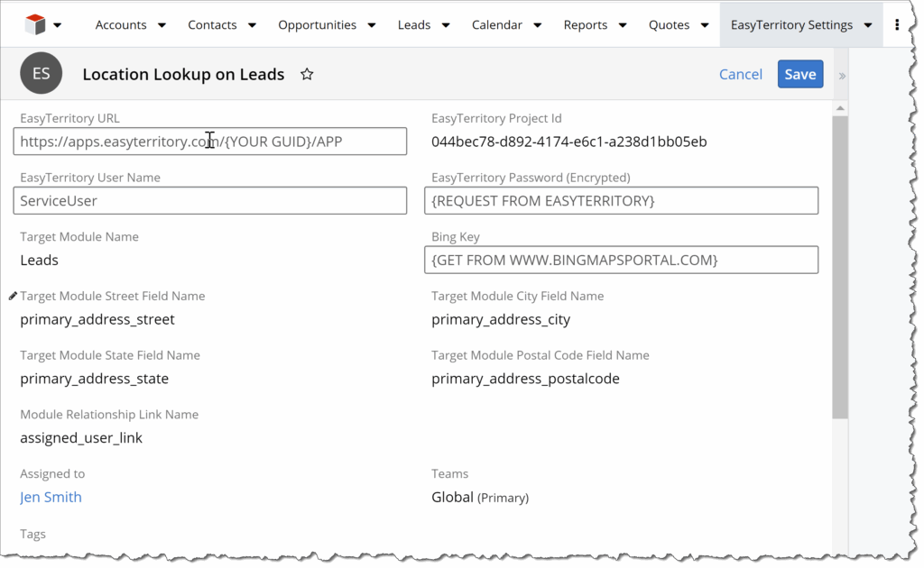
Task: Click into the Bing Key field
Action: pyautogui.click(x=621, y=260)
